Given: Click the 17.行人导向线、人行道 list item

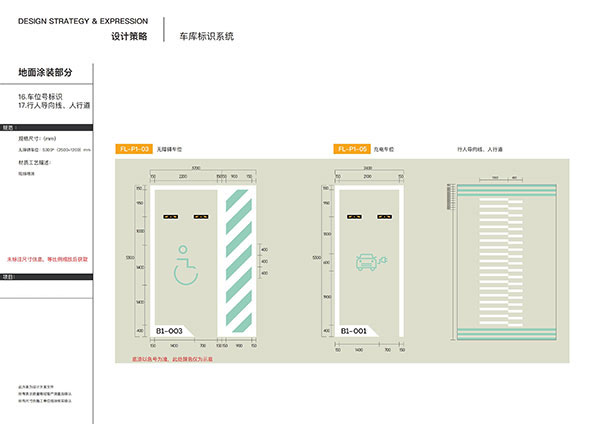Looking at the screenshot, I should [54, 105].
